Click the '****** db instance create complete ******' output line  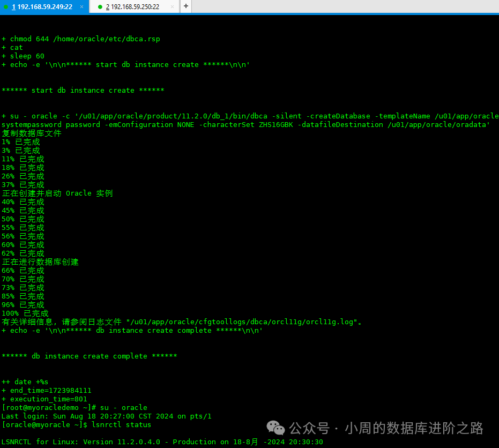[90, 356]
